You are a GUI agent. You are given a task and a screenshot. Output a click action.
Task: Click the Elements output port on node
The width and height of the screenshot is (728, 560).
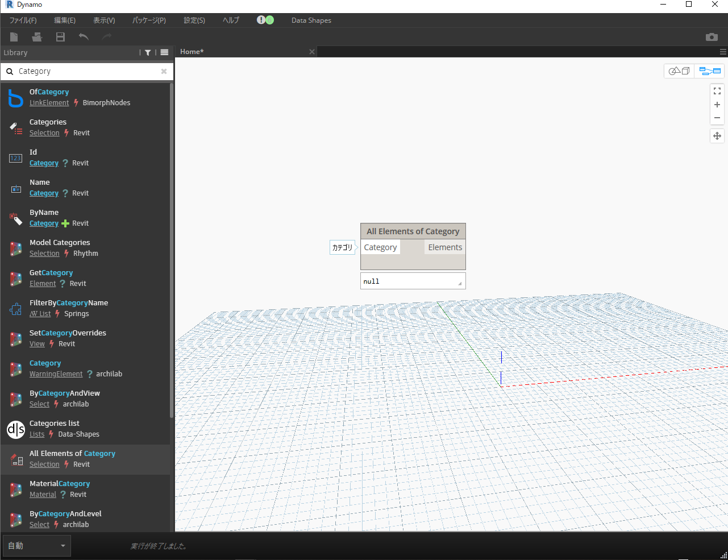click(x=445, y=247)
